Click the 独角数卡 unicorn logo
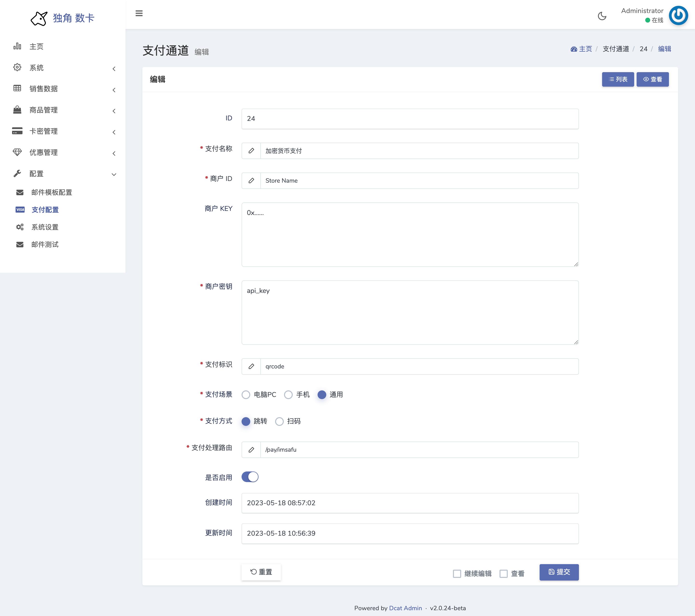Screen dimensions: 695x616 coord(39,18)
